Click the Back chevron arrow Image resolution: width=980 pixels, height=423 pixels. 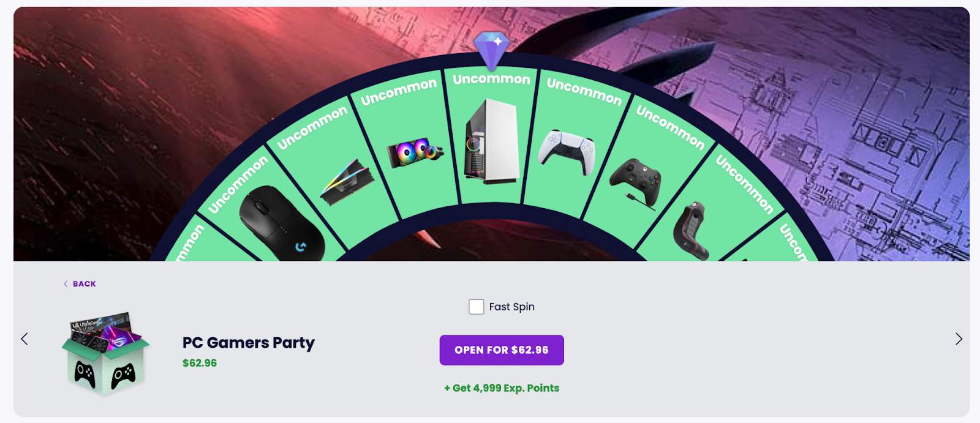click(x=66, y=284)
